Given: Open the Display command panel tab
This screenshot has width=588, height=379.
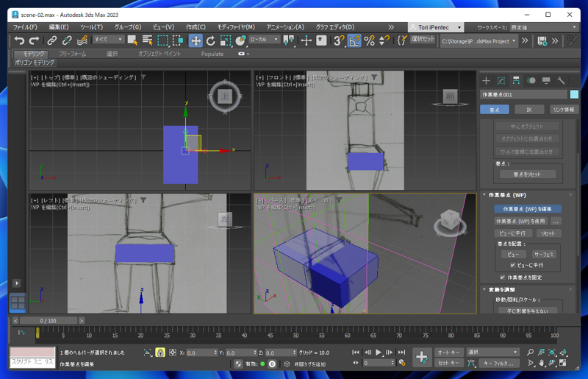Looking at the screenshot, I should (x=546, y=80).
